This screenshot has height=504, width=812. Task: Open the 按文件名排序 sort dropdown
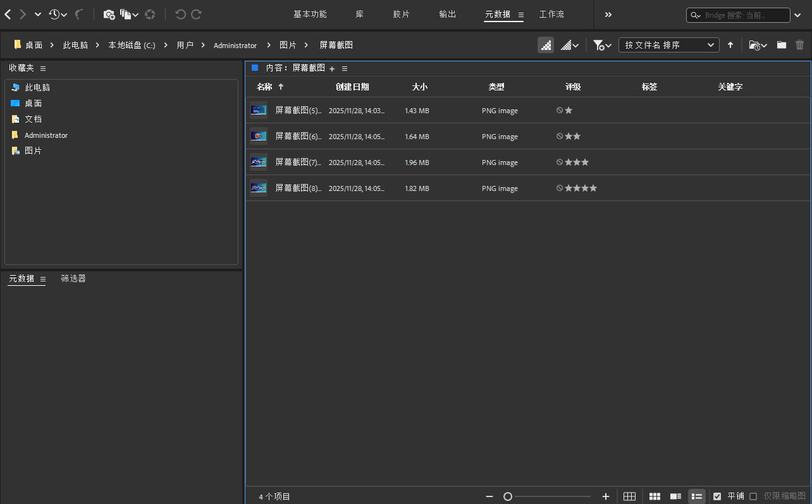[668, 45]
